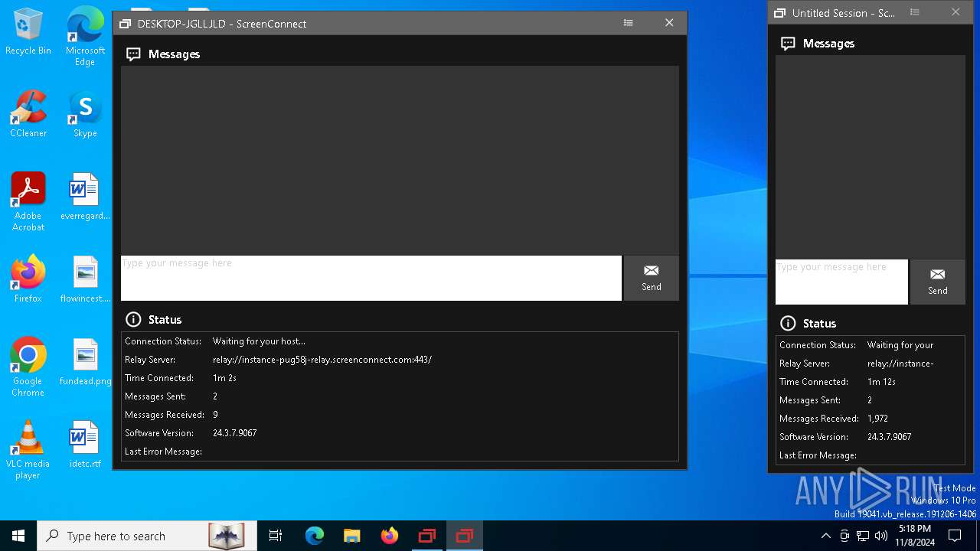Click Send button in Untitled Session window
Screen dimensions: 980x551
[x=938, y=282]
